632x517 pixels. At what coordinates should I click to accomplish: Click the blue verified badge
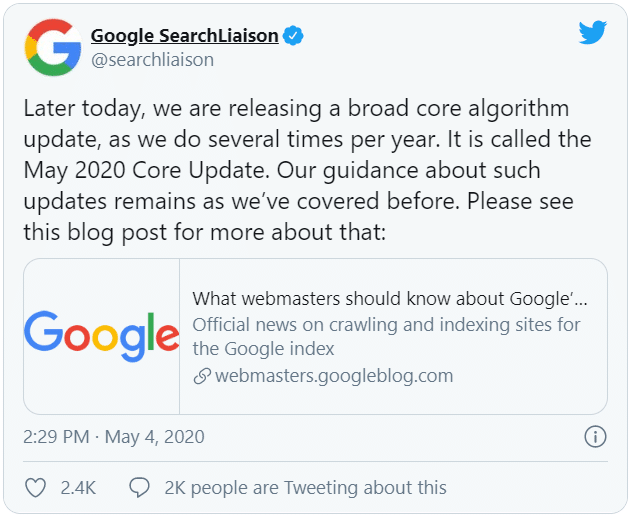coord(293,36)
